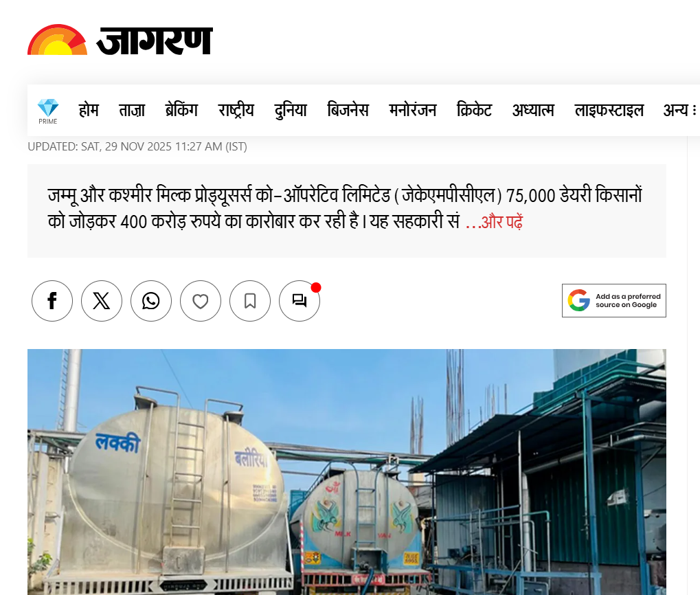Expand the अन्य more menu
Viewport: 700px width, 595px height.
[x=680, y=110]
